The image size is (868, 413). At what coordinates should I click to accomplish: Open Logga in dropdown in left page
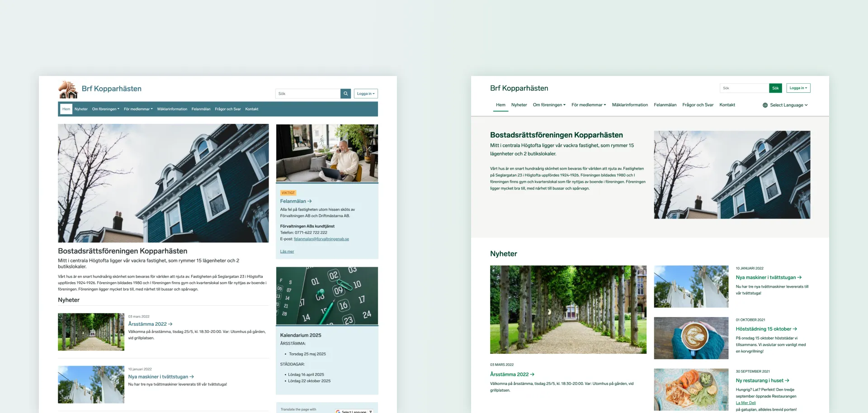pos(366,94)
